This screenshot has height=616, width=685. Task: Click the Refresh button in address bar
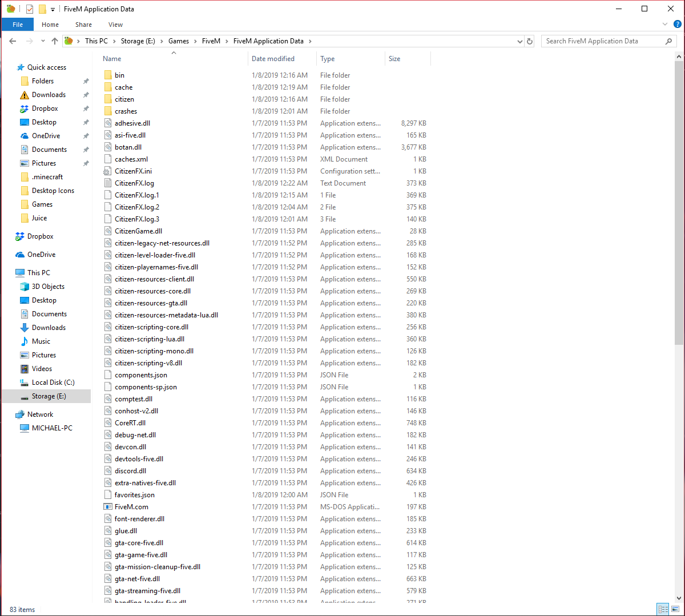(530, 41)
